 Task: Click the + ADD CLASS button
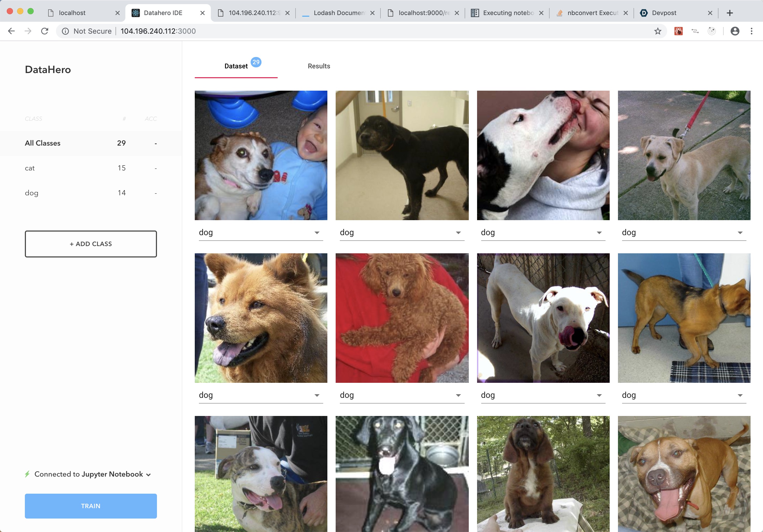(x=91, y=244)
